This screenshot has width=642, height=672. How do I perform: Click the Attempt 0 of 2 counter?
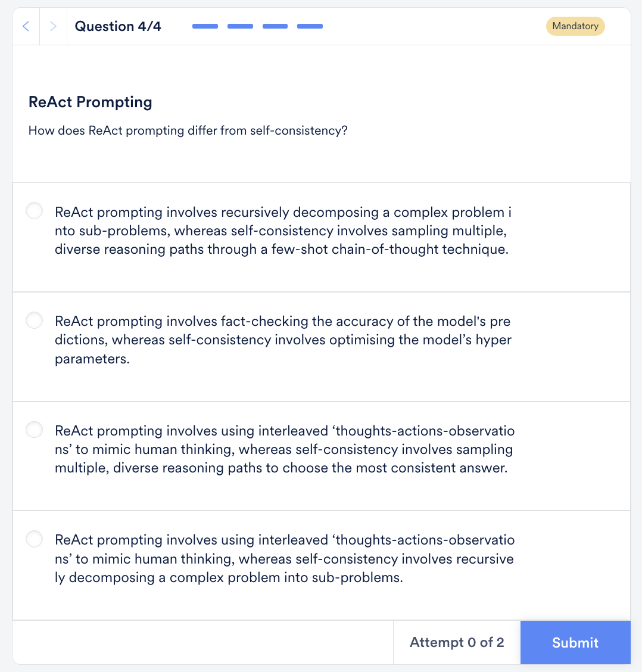[x=456, y=642]
